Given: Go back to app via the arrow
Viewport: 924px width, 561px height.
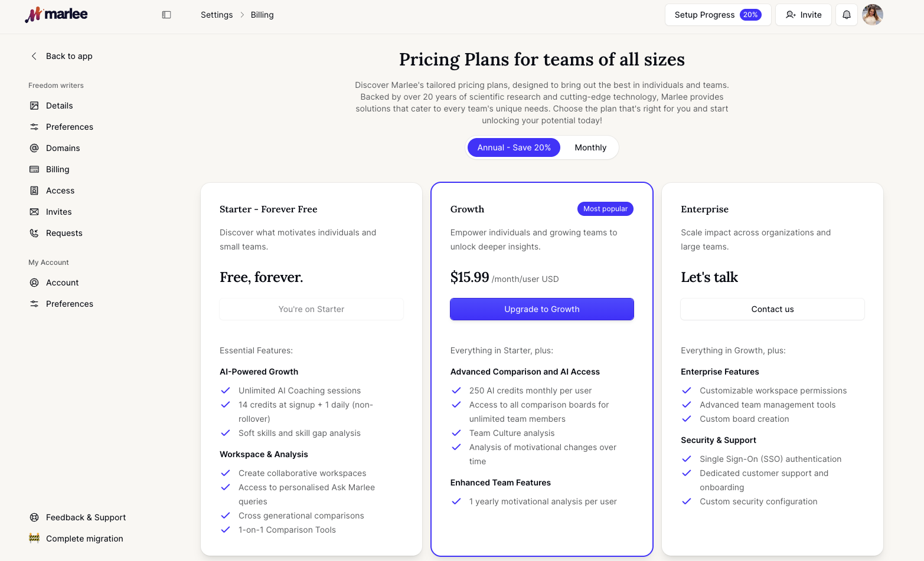Looking at the screenshot, I should coord(34,56).
